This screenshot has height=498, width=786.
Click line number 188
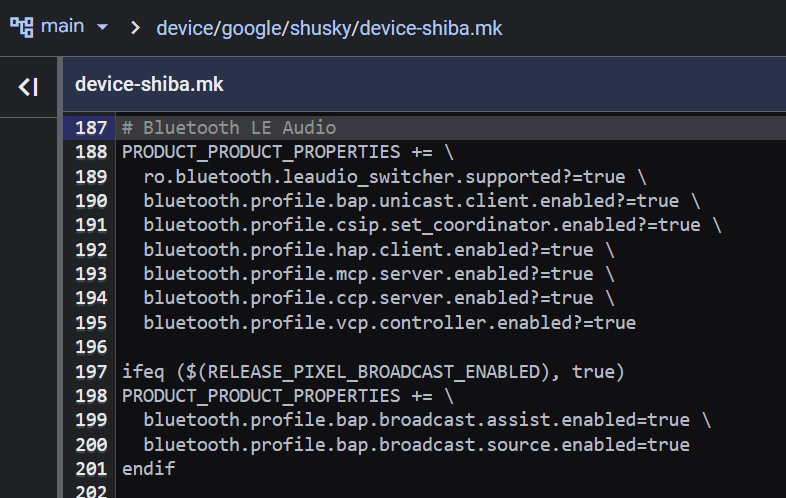pos(92,152)
